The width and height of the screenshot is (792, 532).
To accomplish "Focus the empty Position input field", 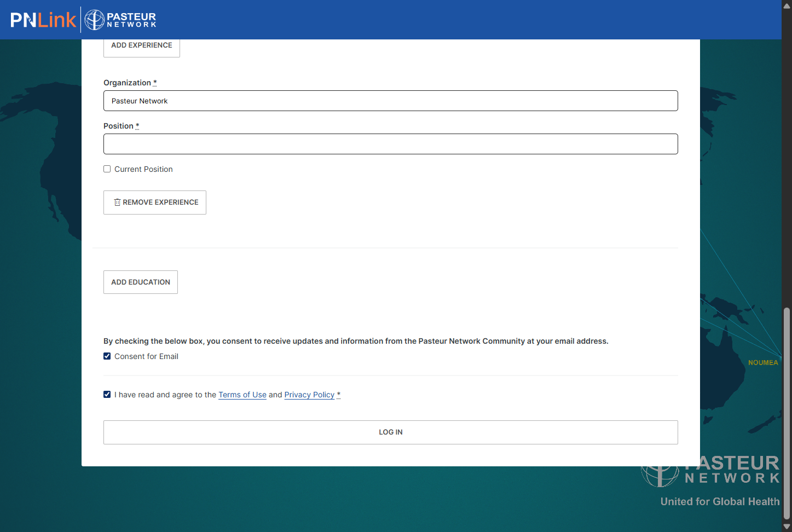I will click(x=391, y=144).
